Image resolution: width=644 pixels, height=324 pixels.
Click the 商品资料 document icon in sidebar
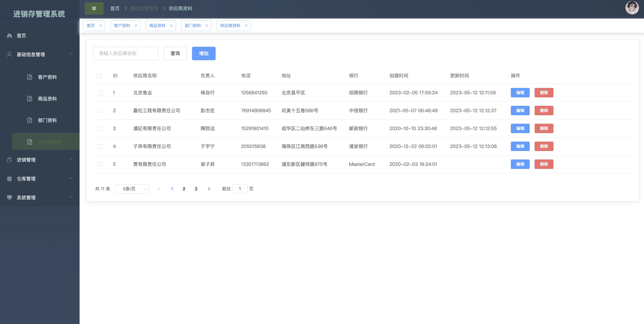(30, 99)
